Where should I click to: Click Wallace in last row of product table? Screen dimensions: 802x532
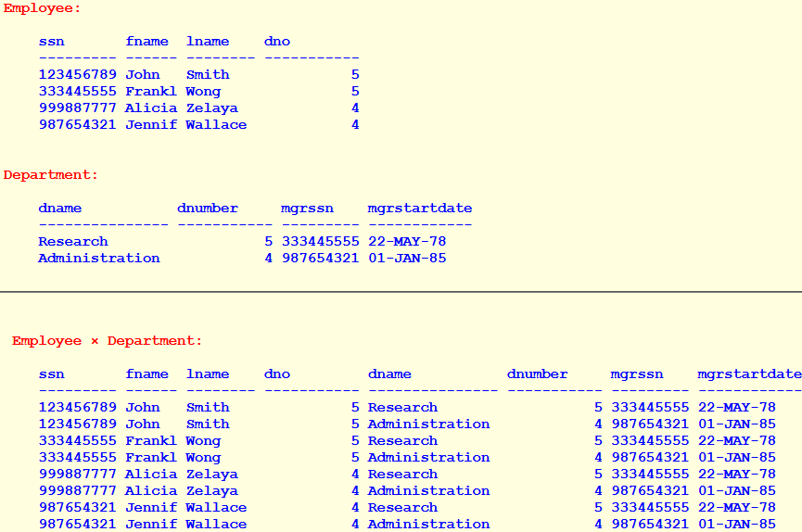[216, 524]
